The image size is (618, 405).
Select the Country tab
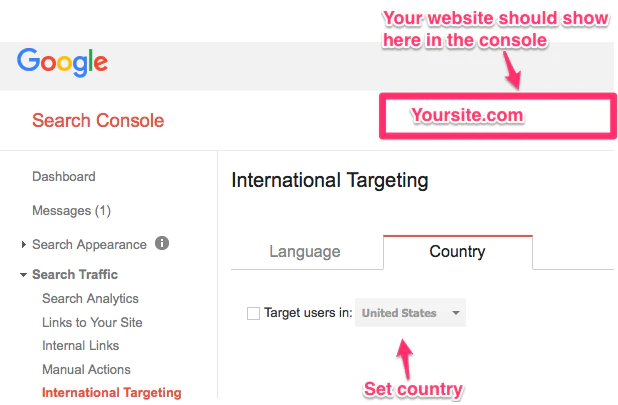pos(457,252)
